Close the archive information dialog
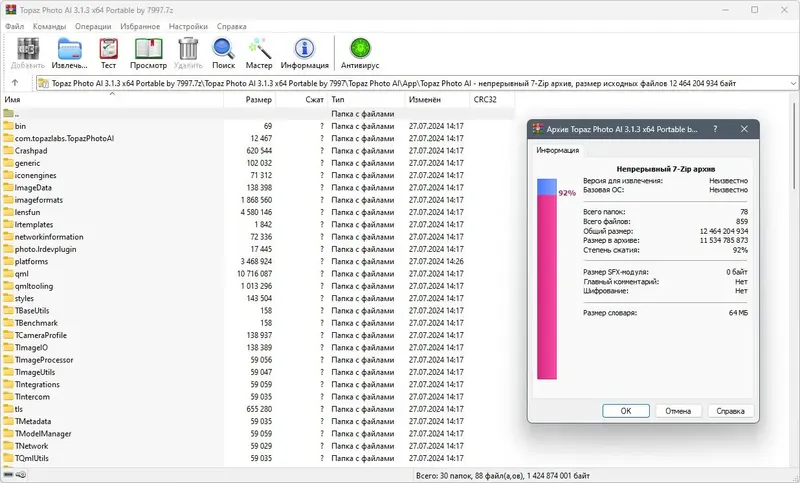 click(x=744, y=129)
